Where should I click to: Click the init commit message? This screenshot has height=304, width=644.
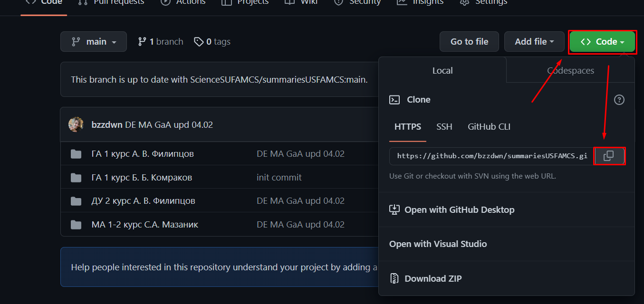pos(279,178)
